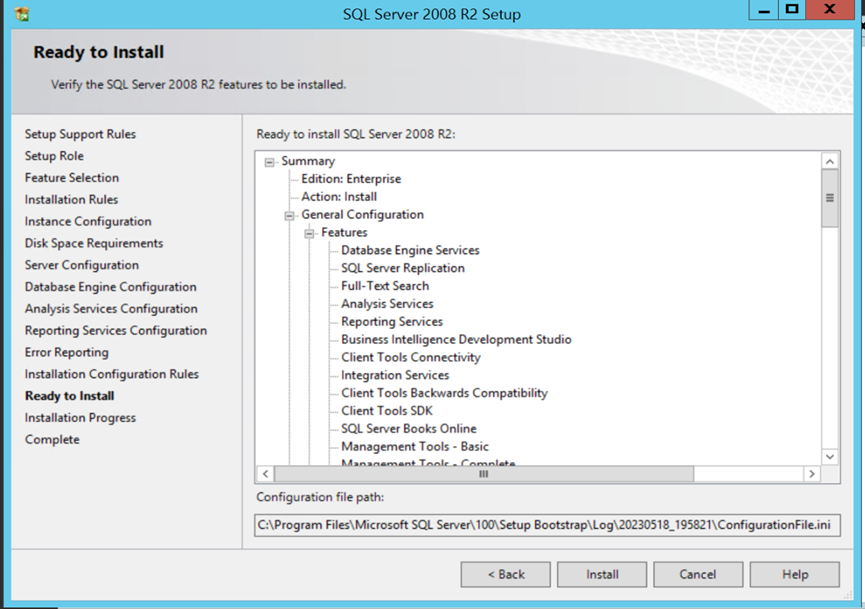Select Client Tools Connectivity in the tree
This screenshot has height=609, width=865.
click(411, 357)
